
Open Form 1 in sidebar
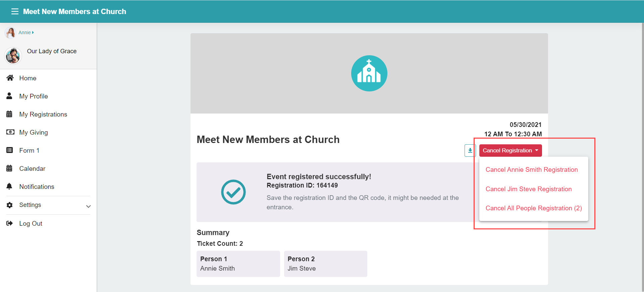29,150
